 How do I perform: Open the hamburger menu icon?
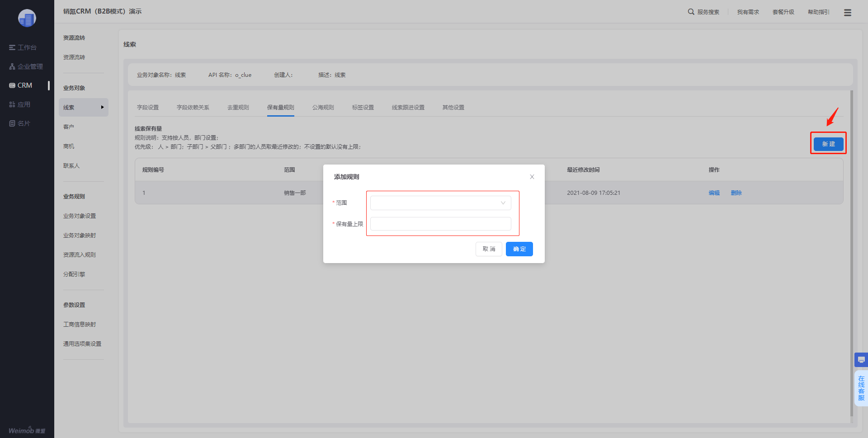[x=847, y=13]
